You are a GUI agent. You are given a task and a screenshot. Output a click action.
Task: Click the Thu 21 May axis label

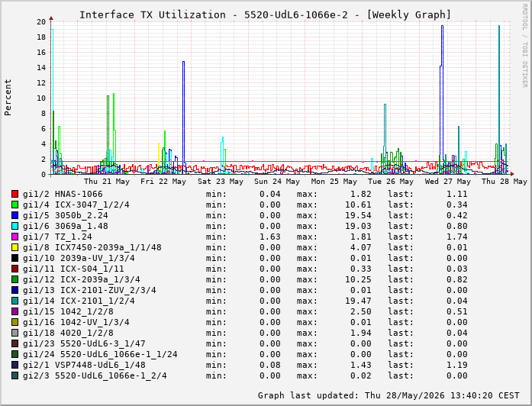[x=107, y=182]
